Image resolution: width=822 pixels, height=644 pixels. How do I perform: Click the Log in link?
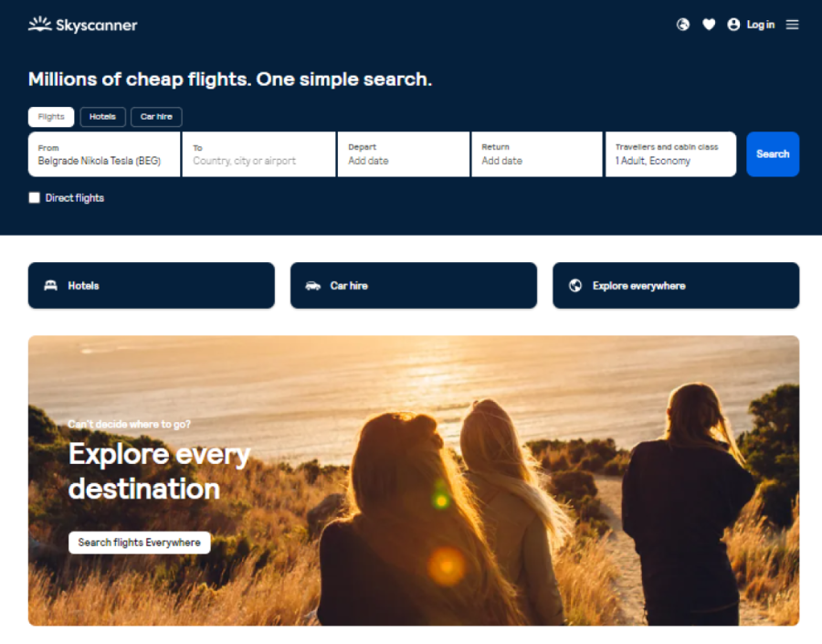coord(760,25)
